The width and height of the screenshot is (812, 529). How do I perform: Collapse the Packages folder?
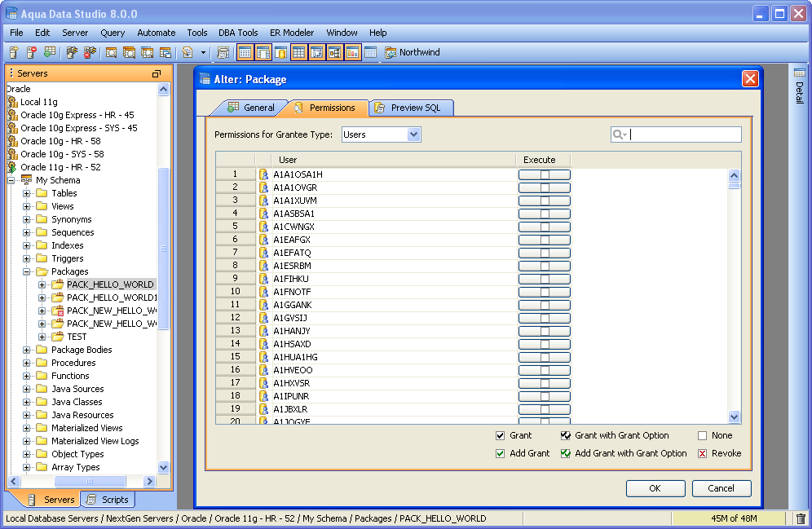click(26, 271)
